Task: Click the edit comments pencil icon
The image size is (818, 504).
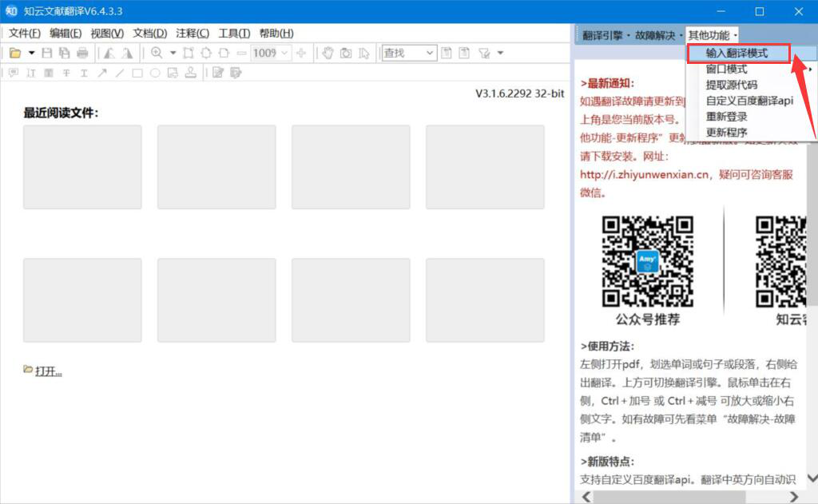Action: (218, 73)
